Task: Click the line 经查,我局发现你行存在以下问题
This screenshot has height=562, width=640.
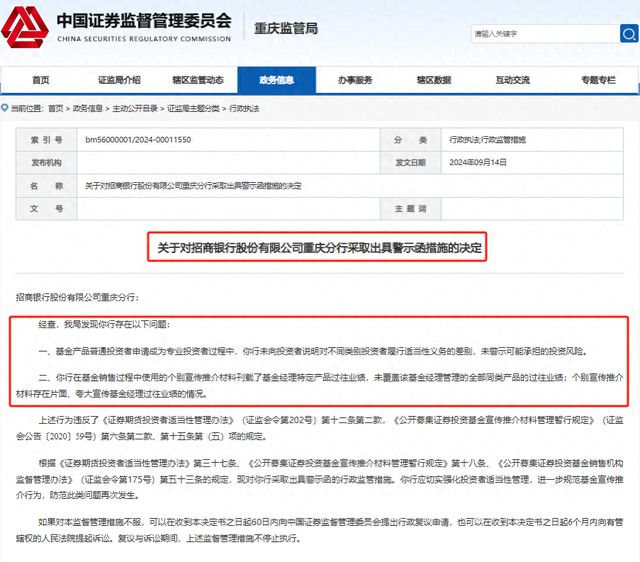Action: point(104,324)
